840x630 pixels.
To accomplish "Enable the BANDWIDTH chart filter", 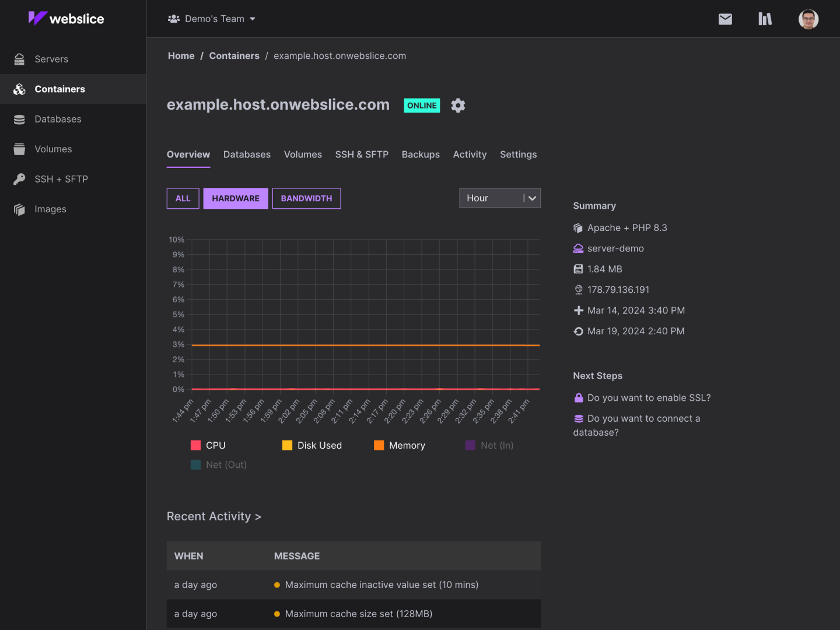I will click(x=306, y=198).
